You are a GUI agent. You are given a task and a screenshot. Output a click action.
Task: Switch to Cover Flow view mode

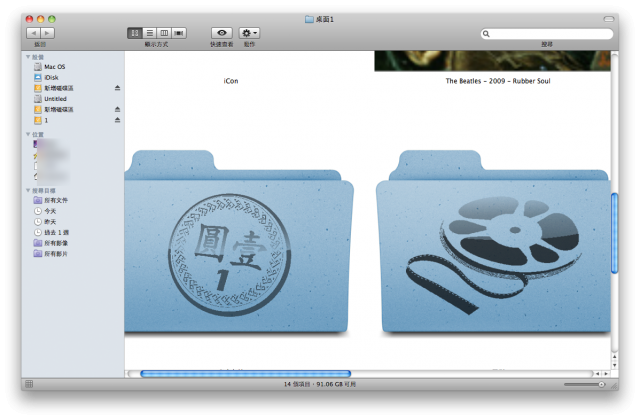pyautogui.click(x=179, y=33)
